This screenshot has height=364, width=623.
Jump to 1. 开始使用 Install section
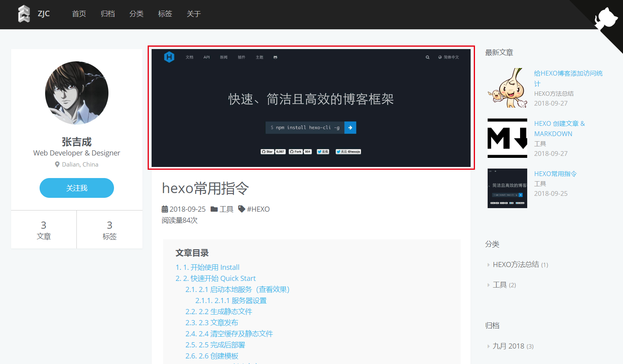coord(207,267)
